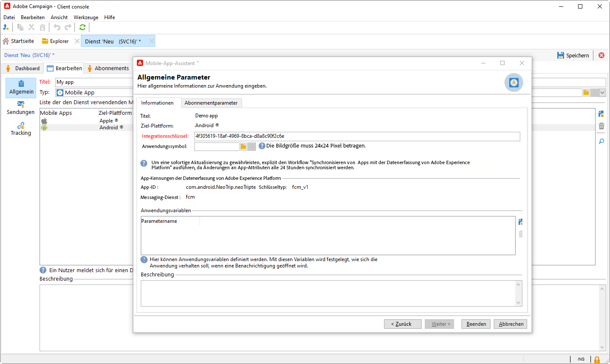Click the lock icon in the status bar
610x364 pixels.
[597, 359]
